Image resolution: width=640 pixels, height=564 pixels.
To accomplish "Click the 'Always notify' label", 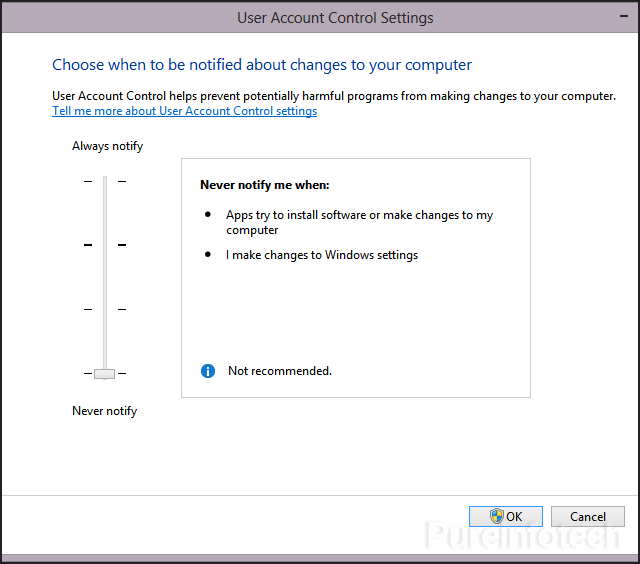I will pyautogui.click(x=107, y=146).
